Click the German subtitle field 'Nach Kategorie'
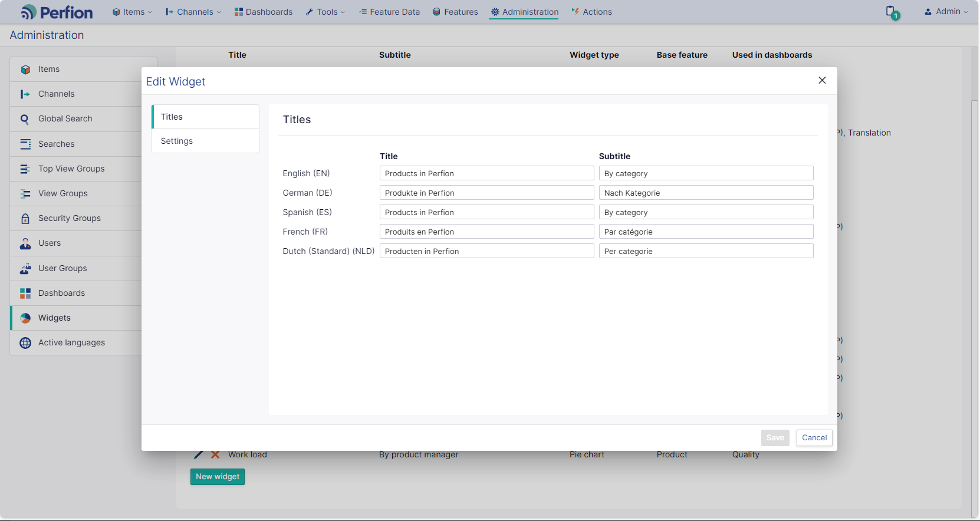Viewport: 980px width, 521px height. pos(706,193)
